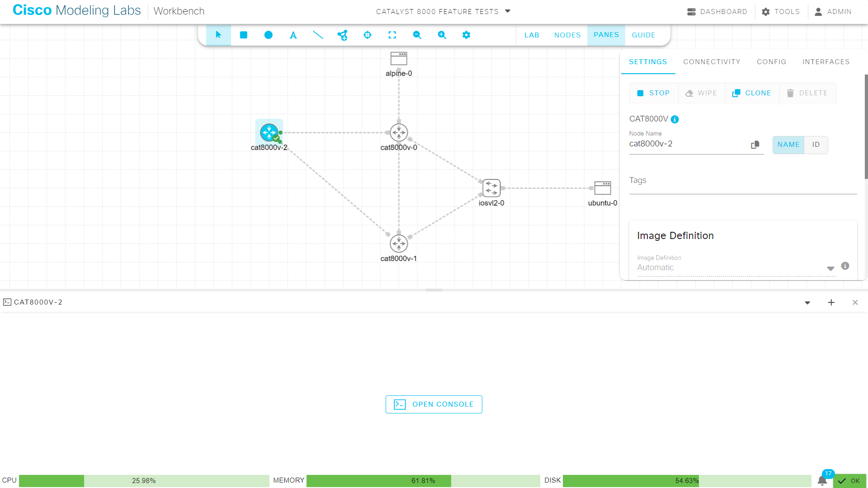Switch node name display to ID
868x488 pixels.
[816, 145]
